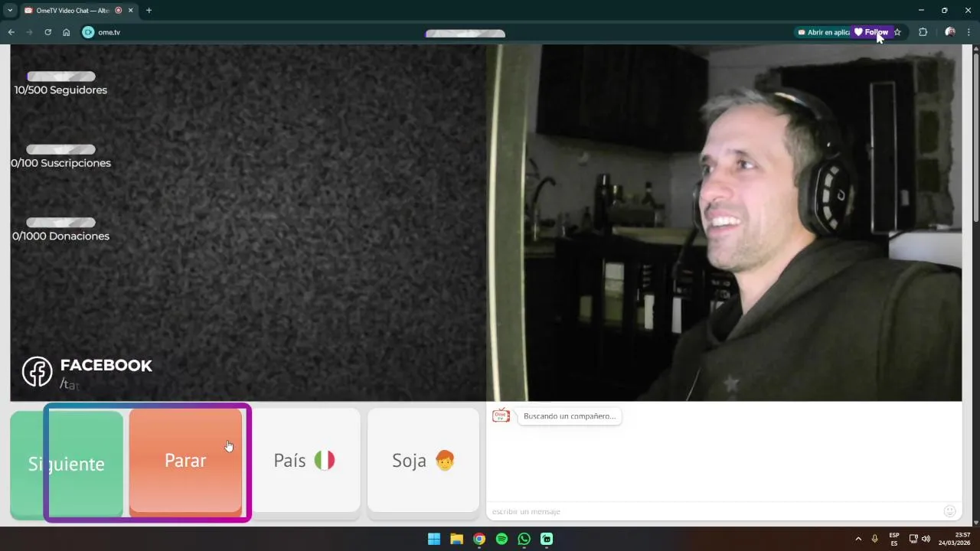Close the OmeTV Video Chat tab
The width and height of the screenshot is (980, 551).
(131, 10)
